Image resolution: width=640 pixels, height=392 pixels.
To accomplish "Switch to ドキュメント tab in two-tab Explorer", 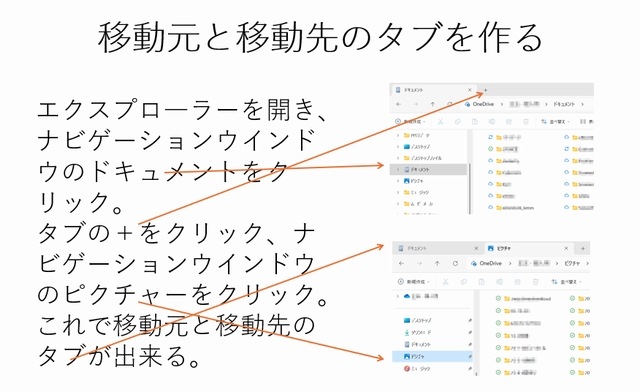I will pyautogui.click(x=438, y=248).
